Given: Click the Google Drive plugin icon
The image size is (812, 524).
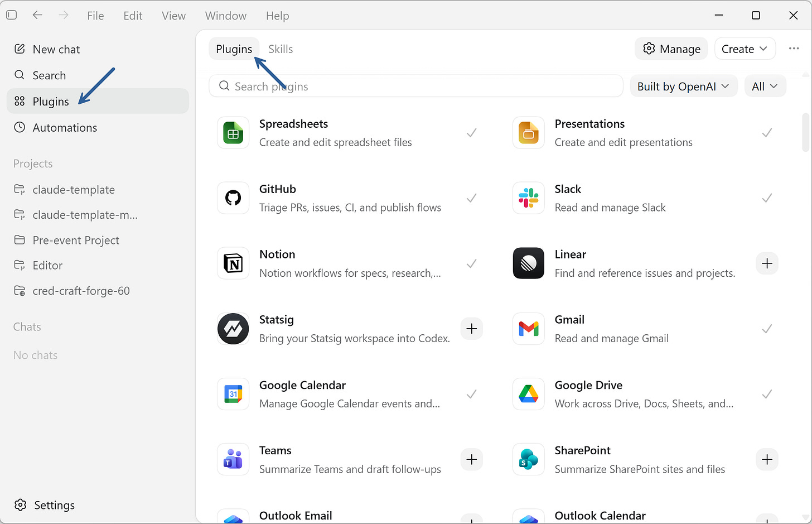Looking at the screenshot, I should (529, 394).
